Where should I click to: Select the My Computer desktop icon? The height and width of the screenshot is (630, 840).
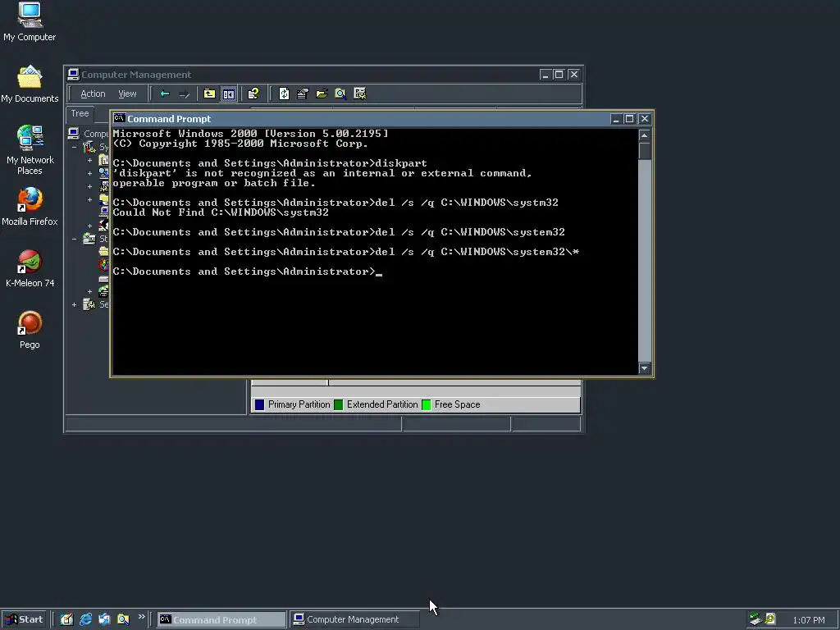(30, 22)
